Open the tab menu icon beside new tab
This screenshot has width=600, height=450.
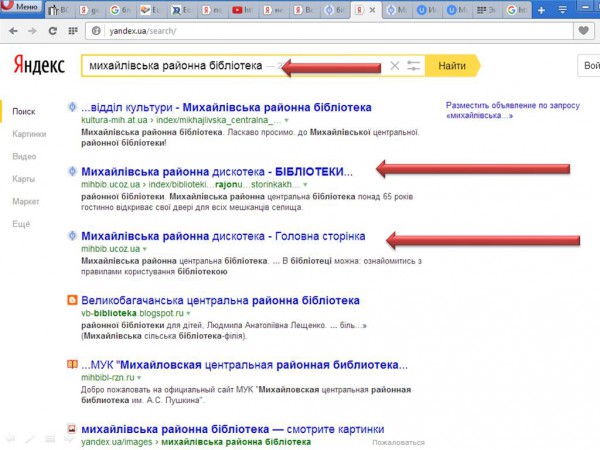(562, 10)
